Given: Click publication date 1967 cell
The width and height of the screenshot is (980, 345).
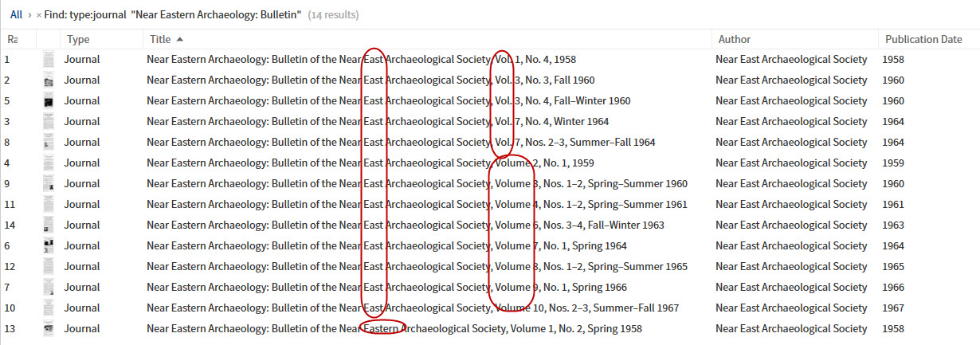Looking at the screenshot, I should pos(893,308).
